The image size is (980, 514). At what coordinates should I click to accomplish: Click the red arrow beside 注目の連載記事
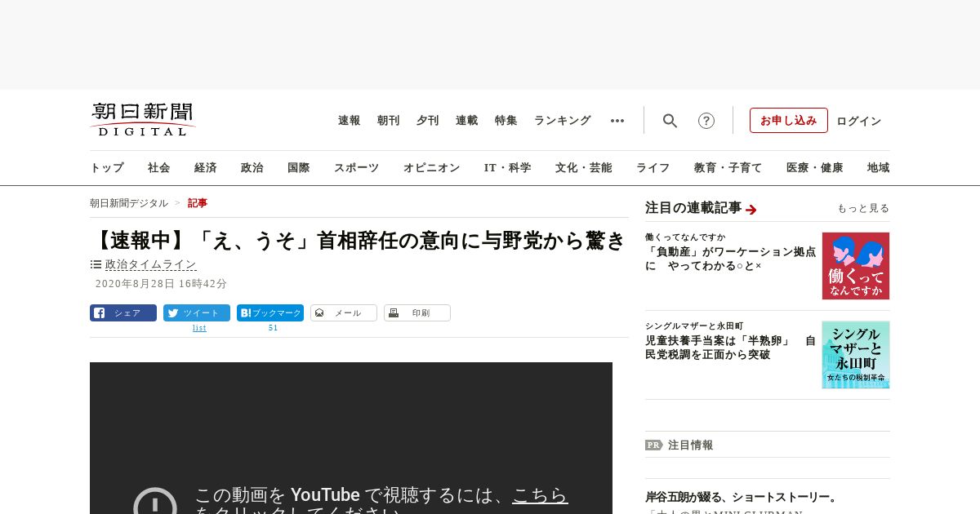pos(751,210)
